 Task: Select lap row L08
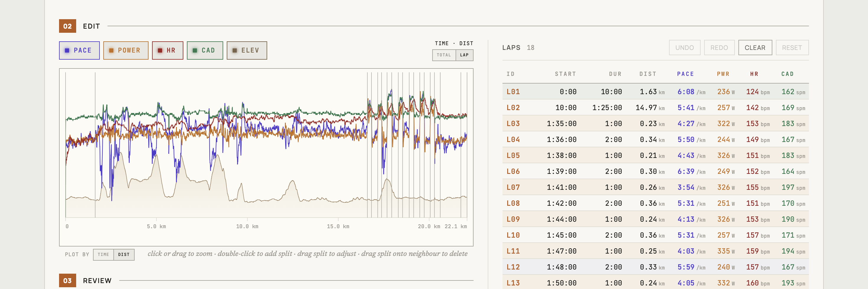(x=655, y=203)
